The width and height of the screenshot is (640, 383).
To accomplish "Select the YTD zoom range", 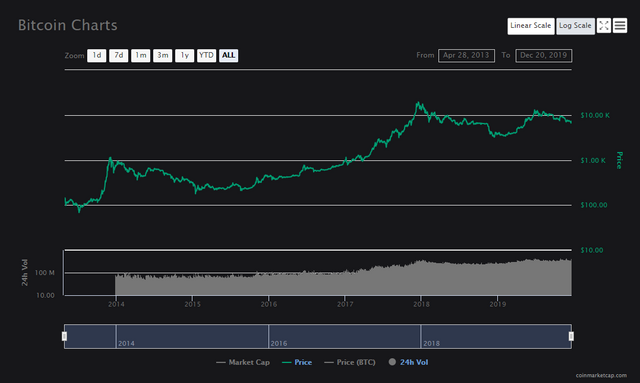I will 207,56.
